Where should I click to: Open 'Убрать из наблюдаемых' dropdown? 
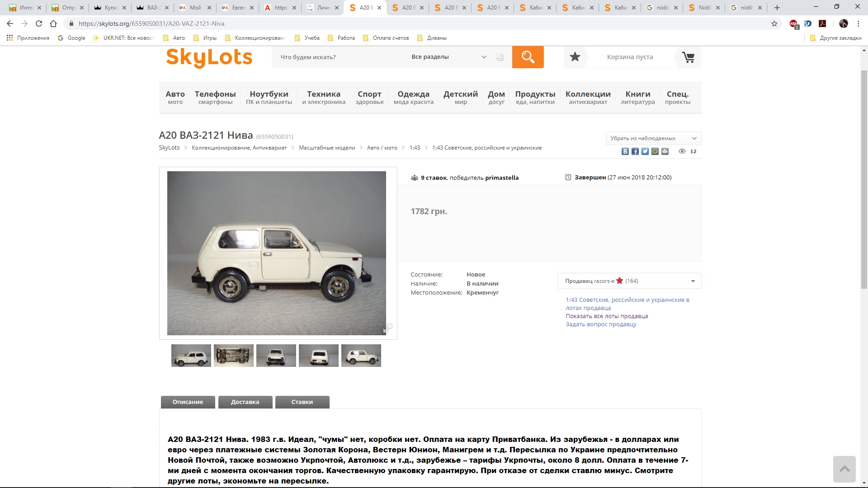tap(653, 138)
